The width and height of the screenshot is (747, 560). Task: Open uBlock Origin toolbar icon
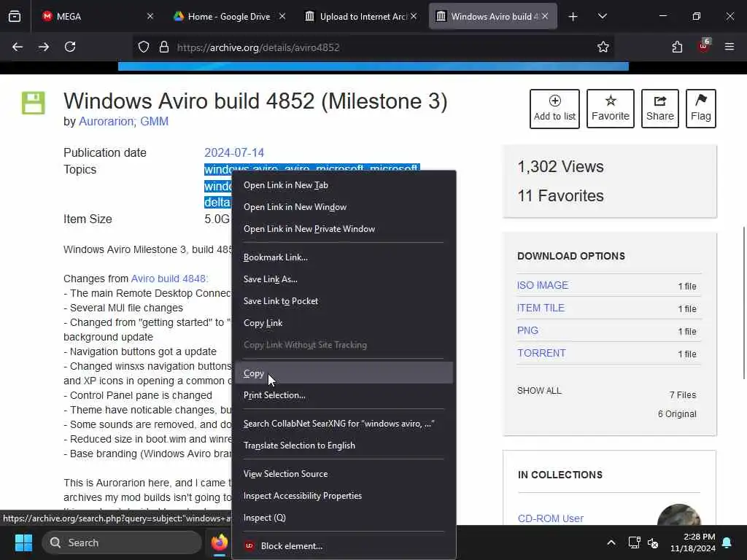[704, 46]
